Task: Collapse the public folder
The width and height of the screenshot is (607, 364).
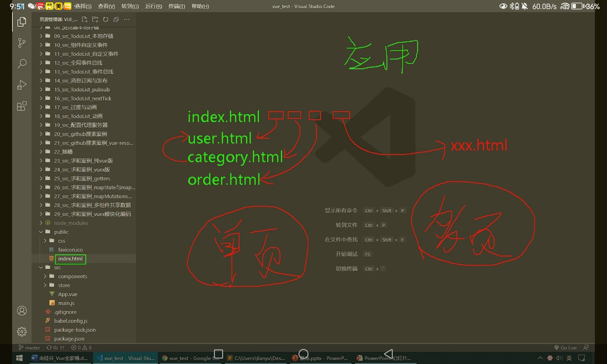Action: [61, 232]
